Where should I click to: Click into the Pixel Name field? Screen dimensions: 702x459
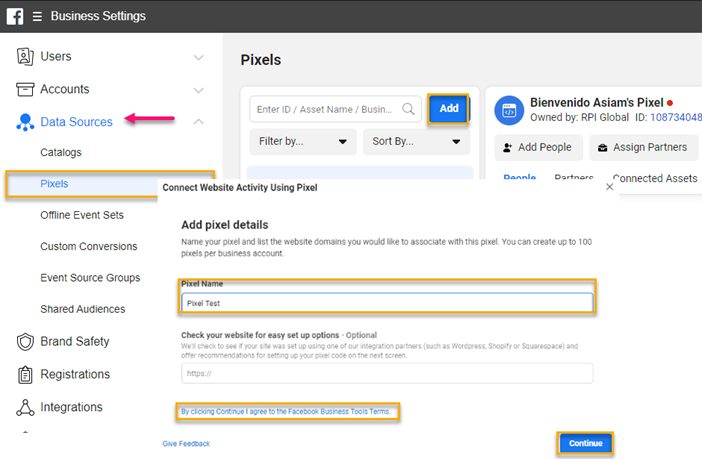pos(387,302)
